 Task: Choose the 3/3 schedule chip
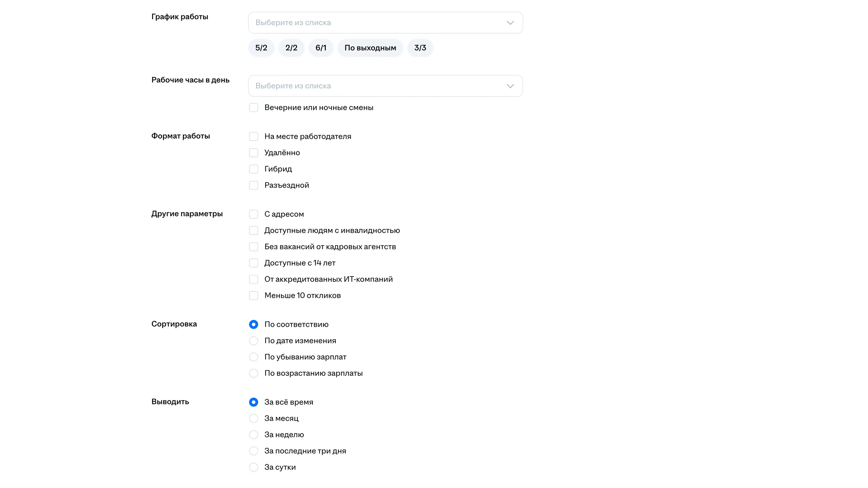420,48
